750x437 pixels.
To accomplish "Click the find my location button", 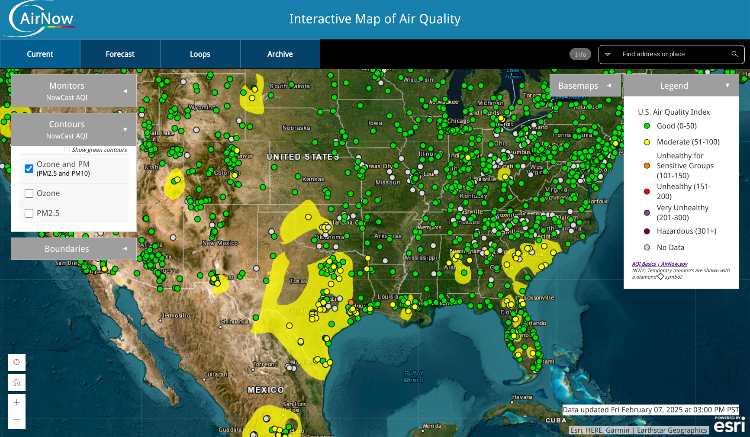I will click(x=17, y=362).
